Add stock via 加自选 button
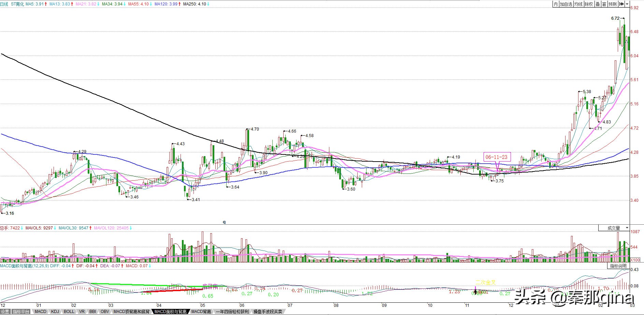Image resolution: width=644 pixels, height=315 pixels. (566, 4)
